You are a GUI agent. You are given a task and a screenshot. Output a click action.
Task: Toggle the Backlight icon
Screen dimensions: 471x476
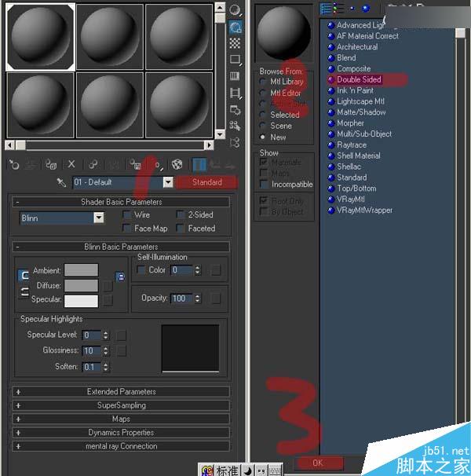[x=235, y=27]
